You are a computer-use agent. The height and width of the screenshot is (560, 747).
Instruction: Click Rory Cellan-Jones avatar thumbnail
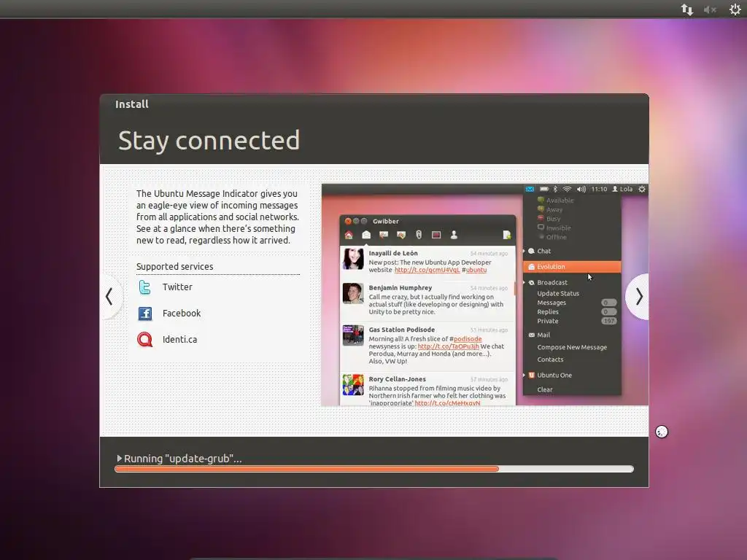coord(353,385)
